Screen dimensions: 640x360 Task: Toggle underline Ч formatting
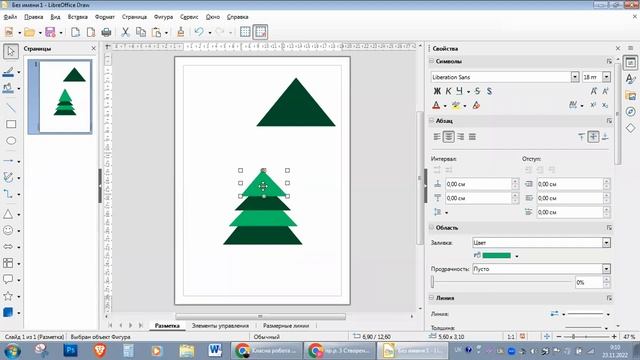(460, 91)
